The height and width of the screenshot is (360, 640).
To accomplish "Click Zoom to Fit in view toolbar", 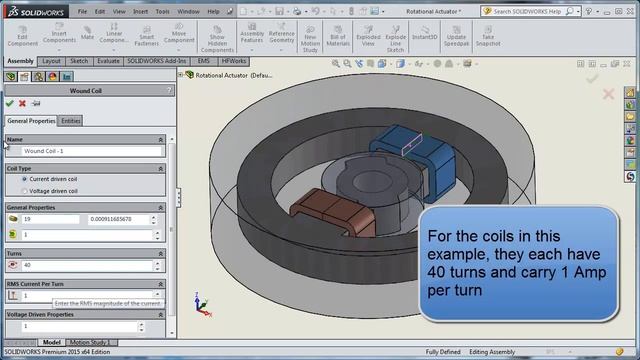I will coord(336,64).
